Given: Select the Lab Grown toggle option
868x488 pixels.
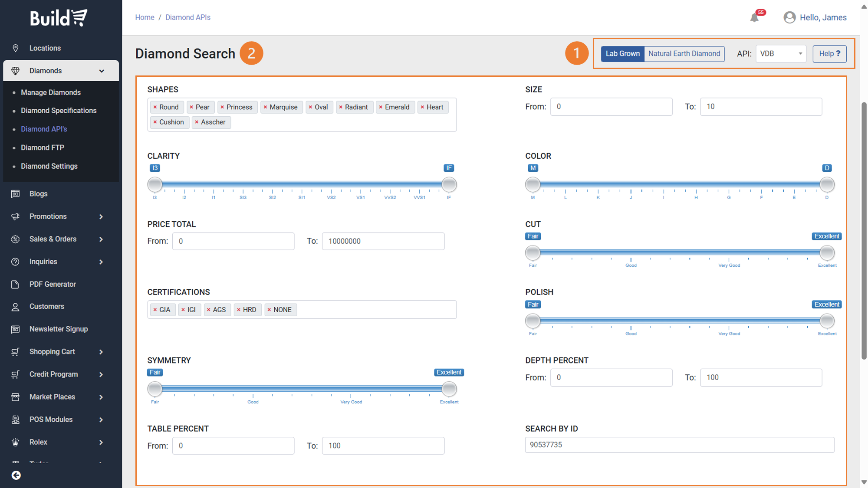Looking at the screenshot, I should click(622, 54).
